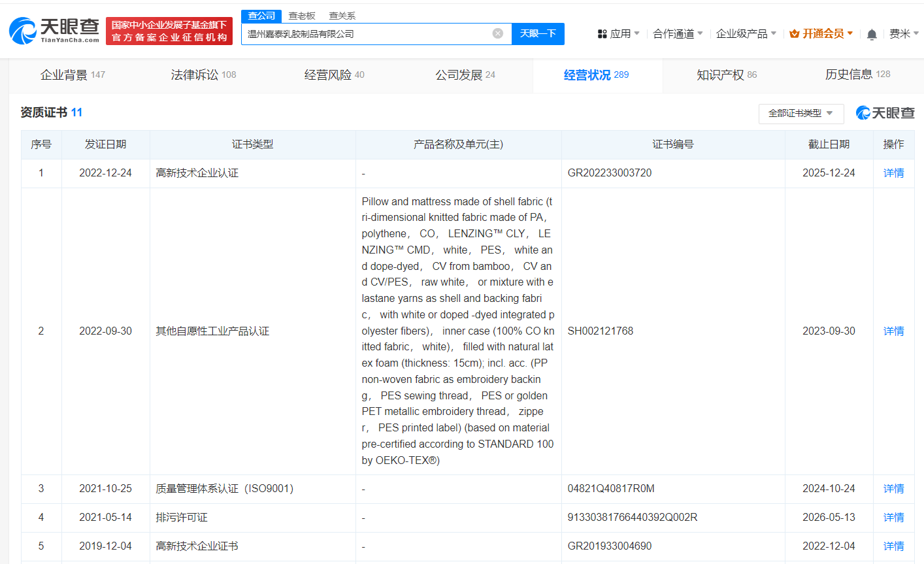924x564 pixels.
Task: Click the 证书编号 column header
Action: click(672, 144)
